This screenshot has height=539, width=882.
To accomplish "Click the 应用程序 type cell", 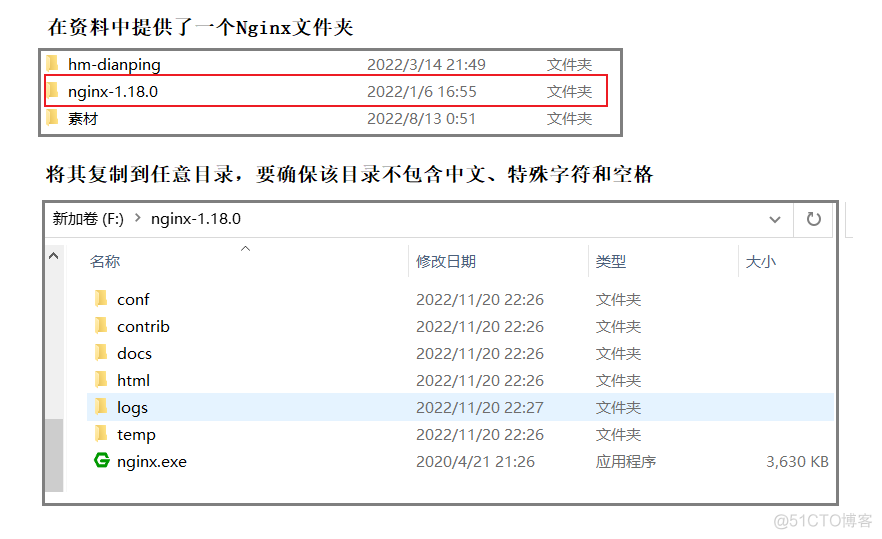I will [626, 461].
